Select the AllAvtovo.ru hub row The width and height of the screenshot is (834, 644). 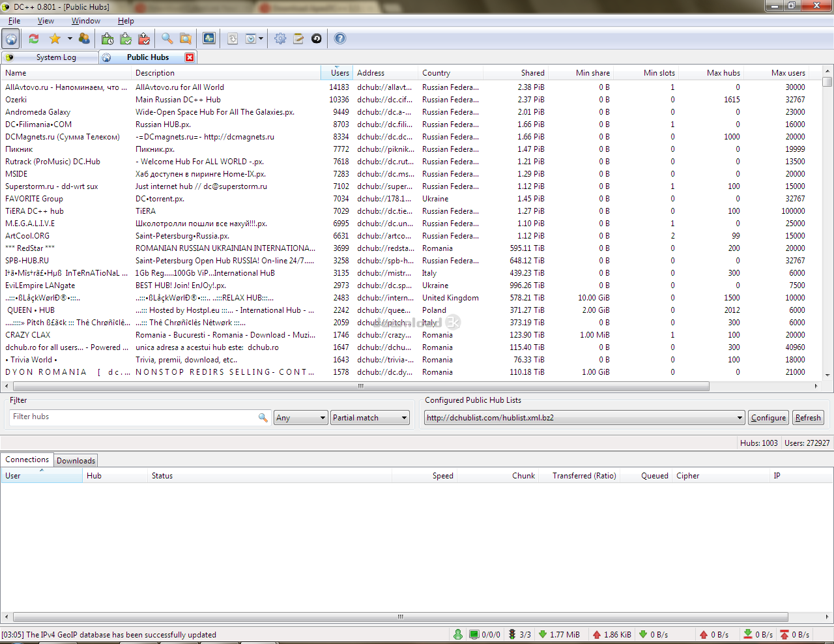[x=412, y=87]
